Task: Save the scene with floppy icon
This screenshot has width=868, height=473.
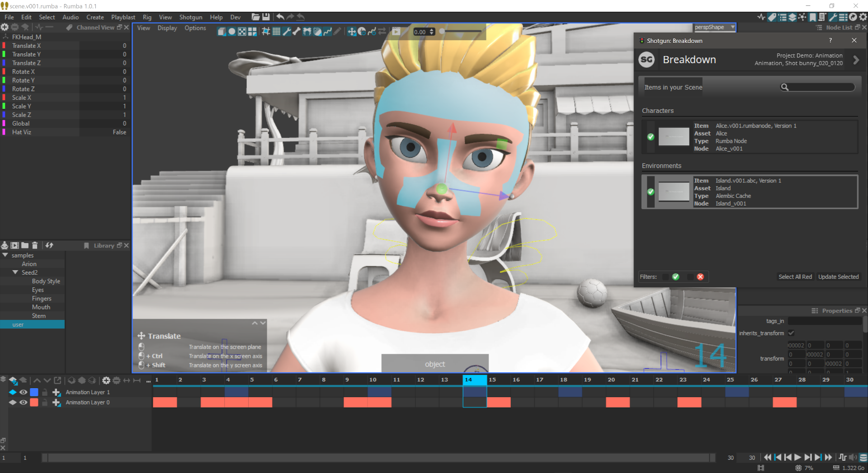Action: point(266,17)
